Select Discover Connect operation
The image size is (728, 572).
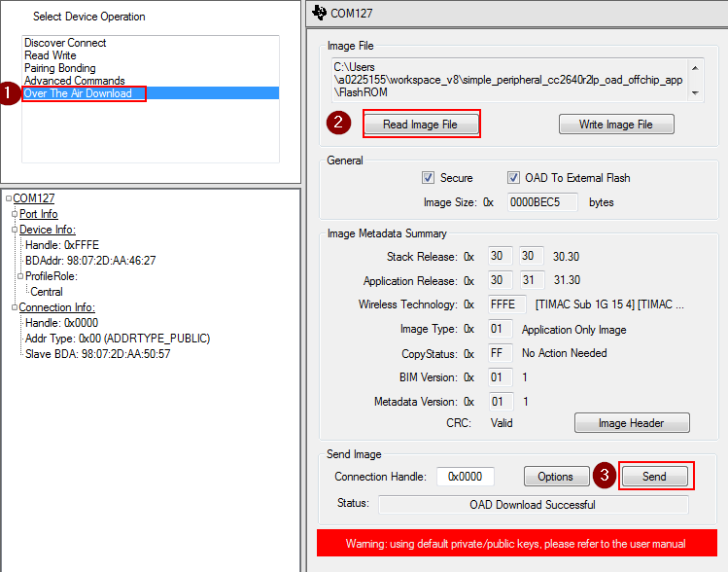[65, 43]
